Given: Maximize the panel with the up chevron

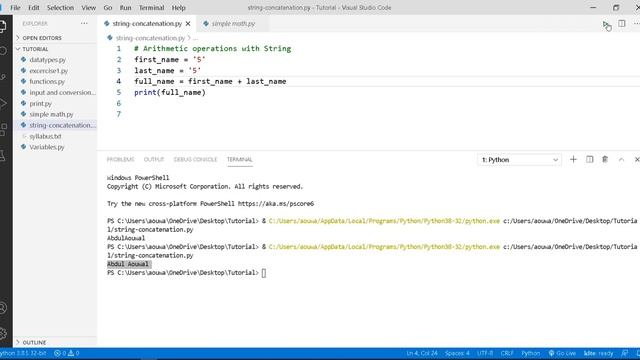Looking at the screenshot, I should (x=621, y=160).
